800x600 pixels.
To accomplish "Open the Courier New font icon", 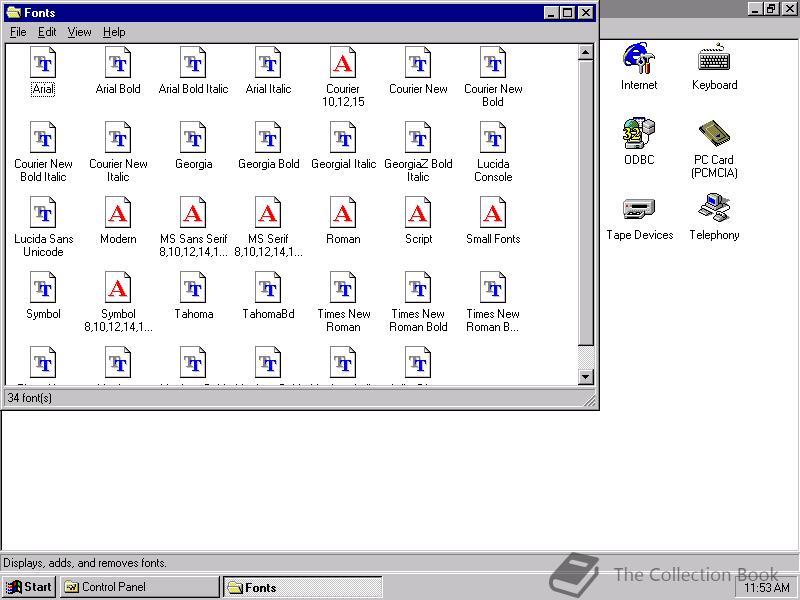I will tap(418, 63).
